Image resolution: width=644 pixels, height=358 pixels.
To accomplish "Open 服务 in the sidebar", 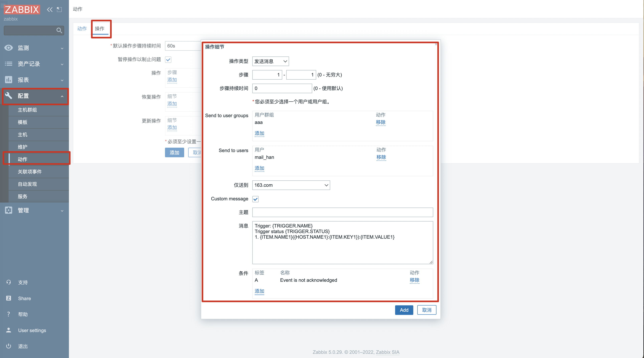I will [39, 196].
